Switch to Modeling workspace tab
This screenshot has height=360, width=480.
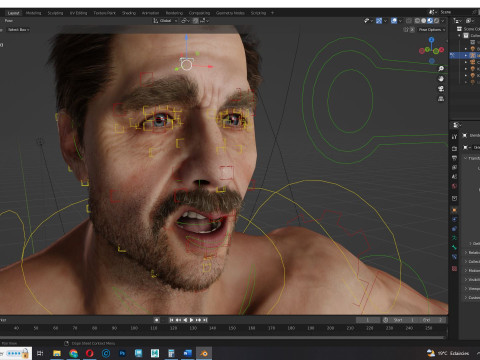tap(33, 13)
